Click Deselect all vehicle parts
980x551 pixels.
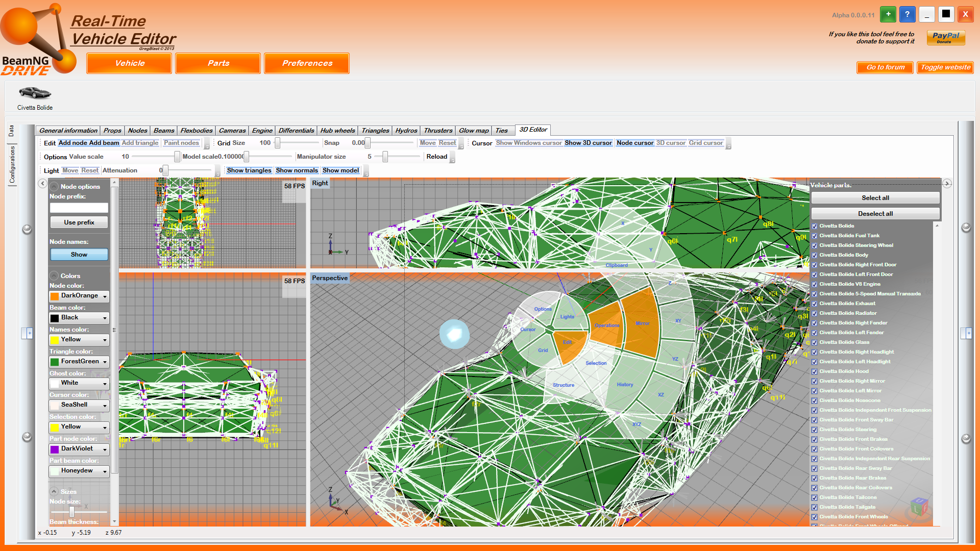[x=875, y=214]
